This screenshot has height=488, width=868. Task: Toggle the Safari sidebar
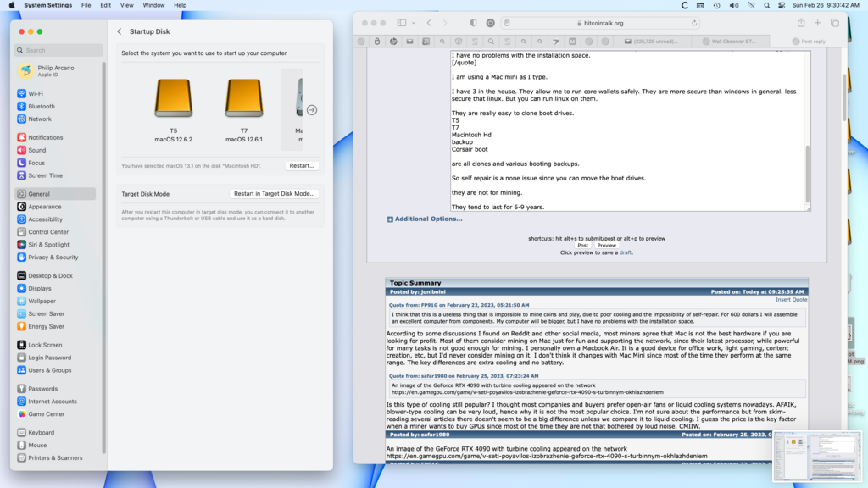click(x=402, y=23)
